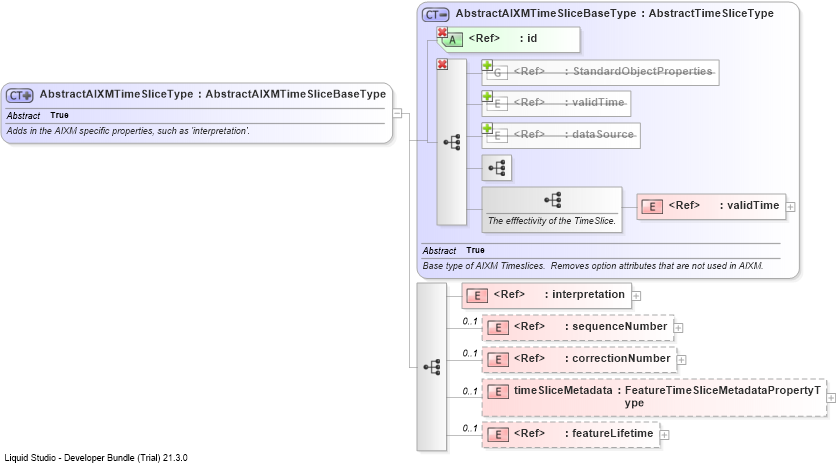Select the ': interpretation' label

(584, 294)
